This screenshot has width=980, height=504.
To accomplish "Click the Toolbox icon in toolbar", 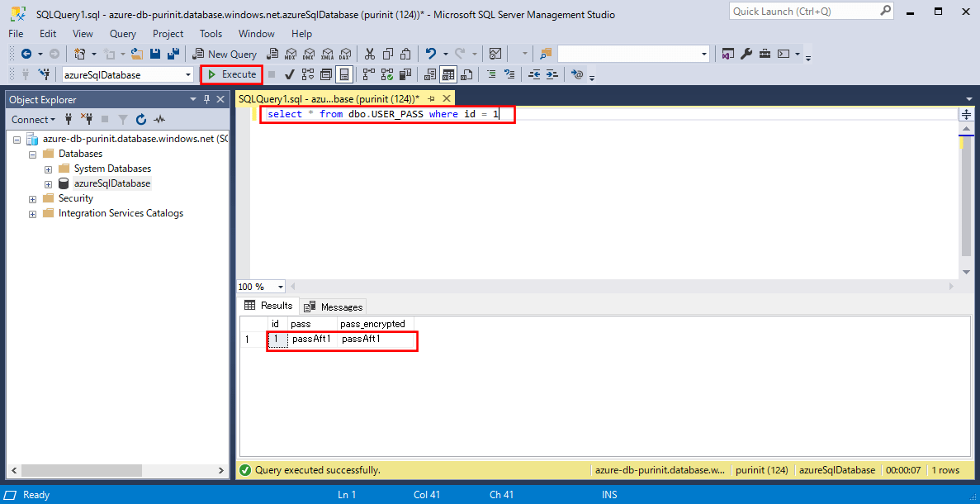I will coord(765,55).
